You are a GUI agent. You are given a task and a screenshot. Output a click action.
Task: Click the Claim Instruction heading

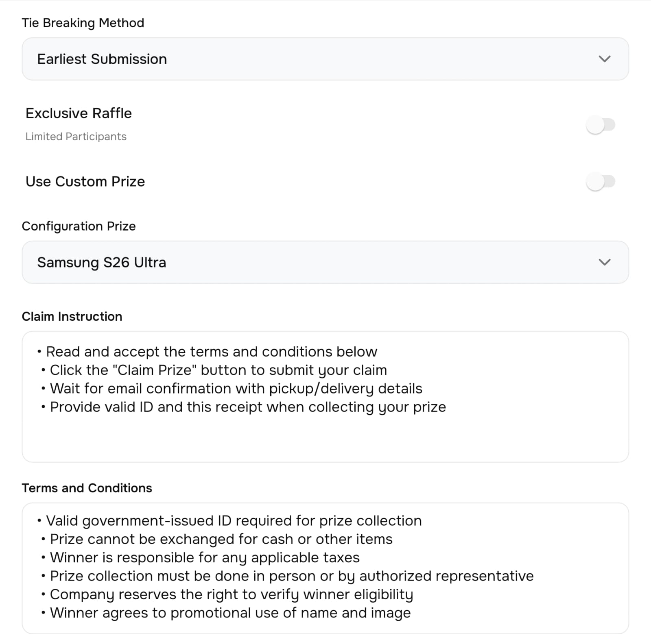(72, 316)
